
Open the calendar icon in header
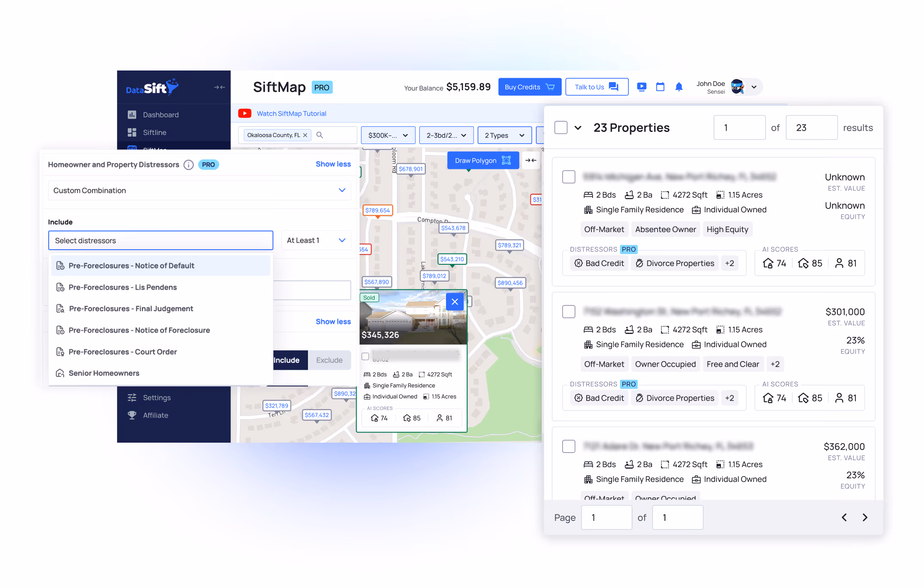pyautogui.click(x=660, y=87)
